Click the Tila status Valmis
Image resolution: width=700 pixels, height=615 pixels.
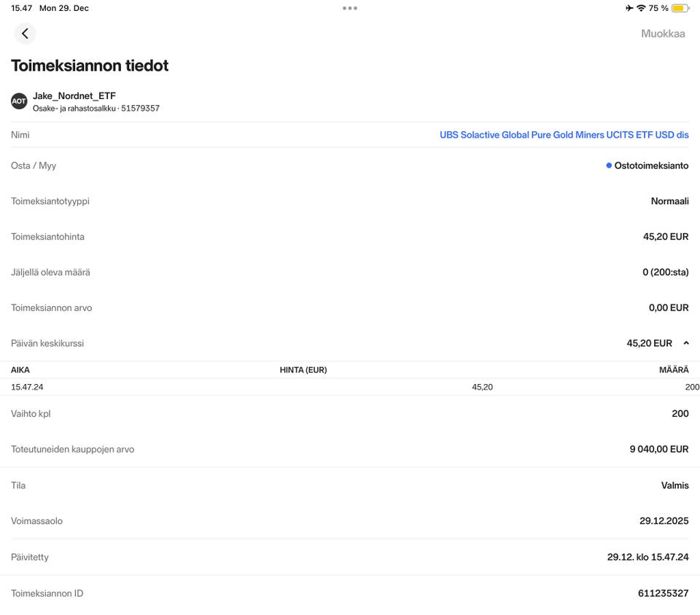[x=674, y=485]
